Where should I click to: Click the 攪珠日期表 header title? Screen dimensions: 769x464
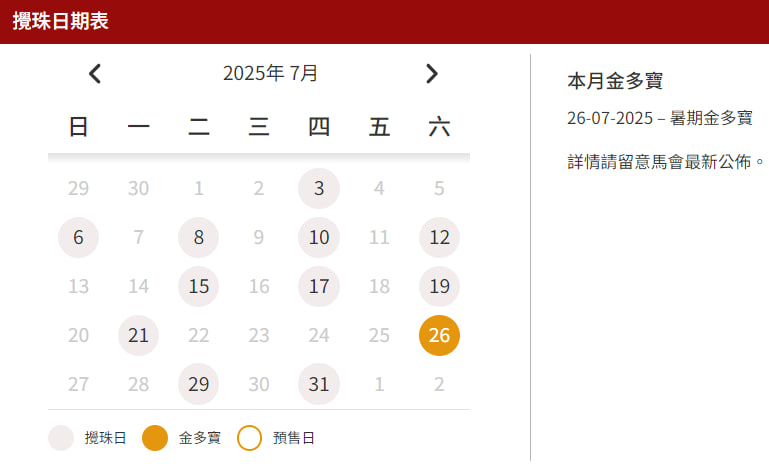coord(61,22)
